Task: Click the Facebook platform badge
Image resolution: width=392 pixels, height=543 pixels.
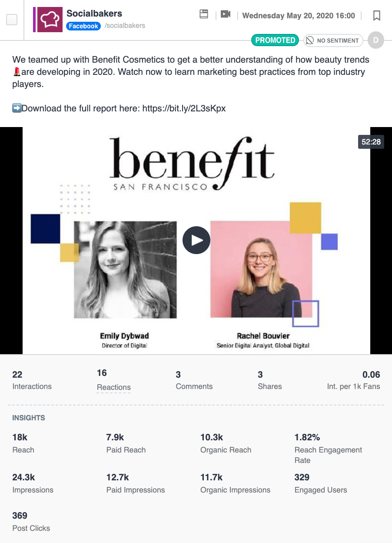Action: coord(83,26)
